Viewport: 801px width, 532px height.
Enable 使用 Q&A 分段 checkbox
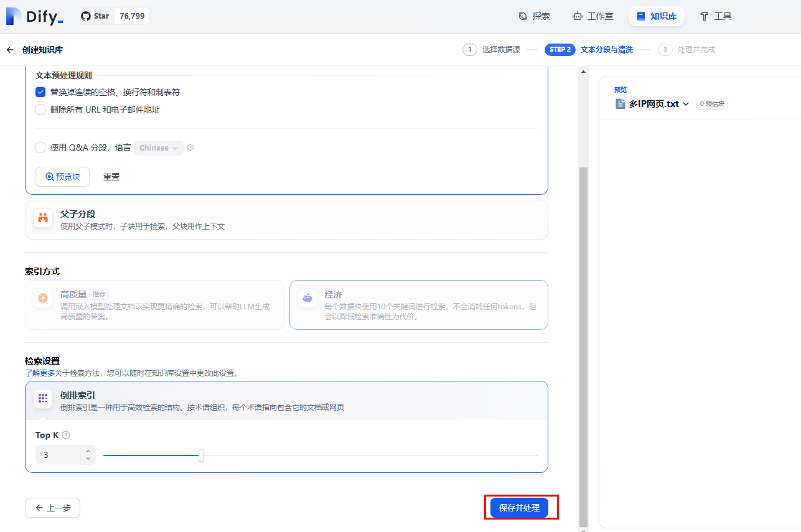40,147
